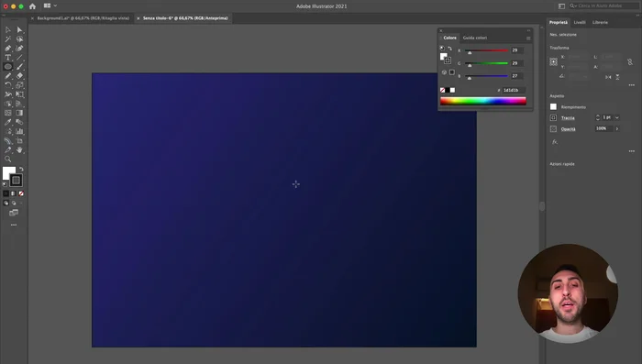Select the Line Segment tool
Viewport: 642px width, 364px height.
click(x=19, y=58)
